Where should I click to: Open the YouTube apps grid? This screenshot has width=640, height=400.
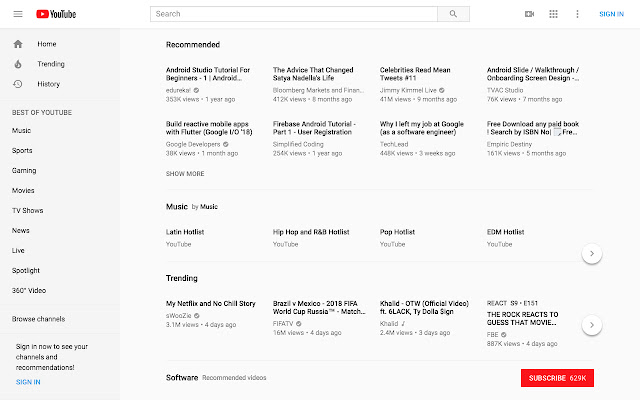553,14
